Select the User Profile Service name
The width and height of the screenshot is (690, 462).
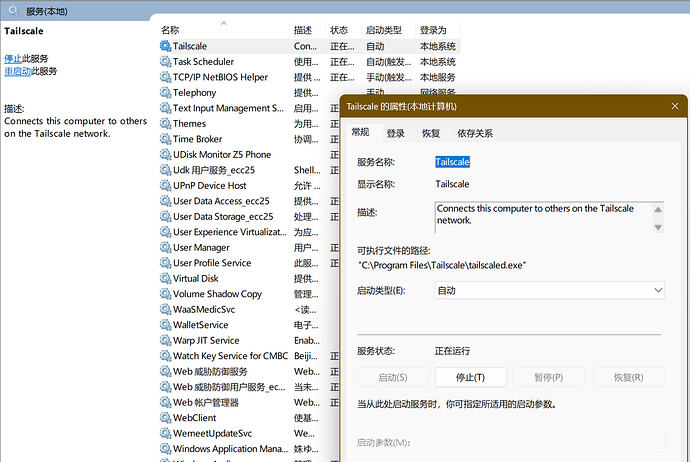point(212,263)
